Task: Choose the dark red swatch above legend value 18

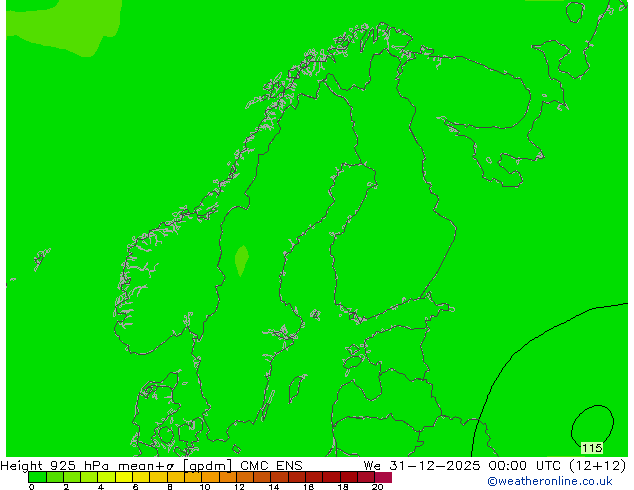Action: (x=349, y=477)
